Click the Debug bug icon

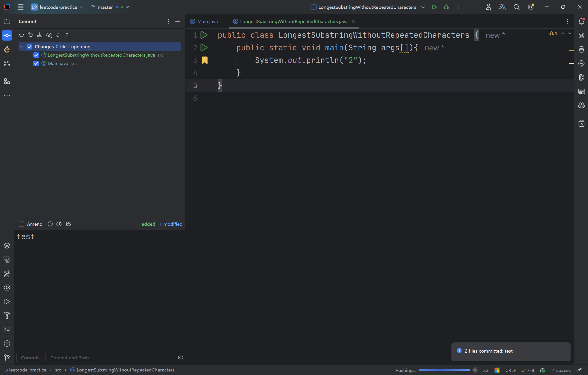pyautogui.click(x=446, y=7)
